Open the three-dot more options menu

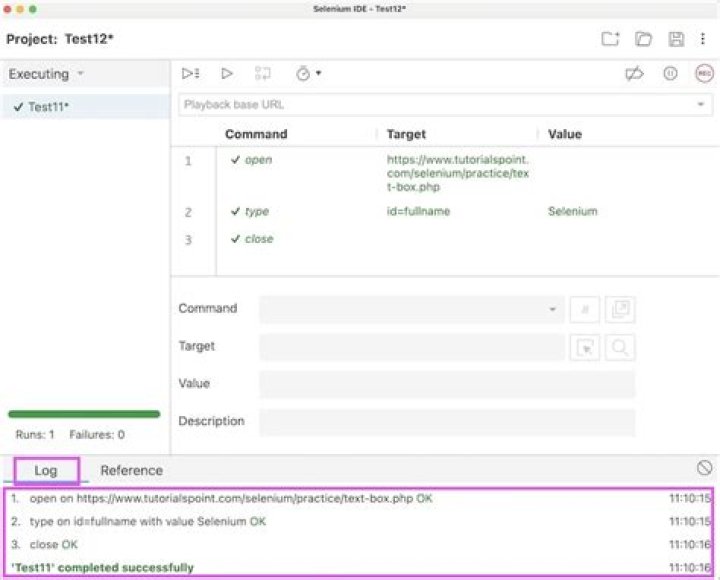point(703,39)
